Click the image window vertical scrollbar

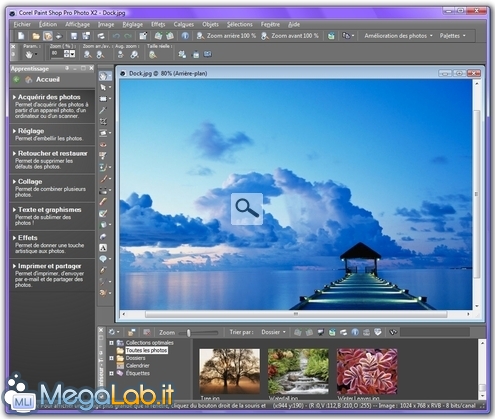pos(477,194)
